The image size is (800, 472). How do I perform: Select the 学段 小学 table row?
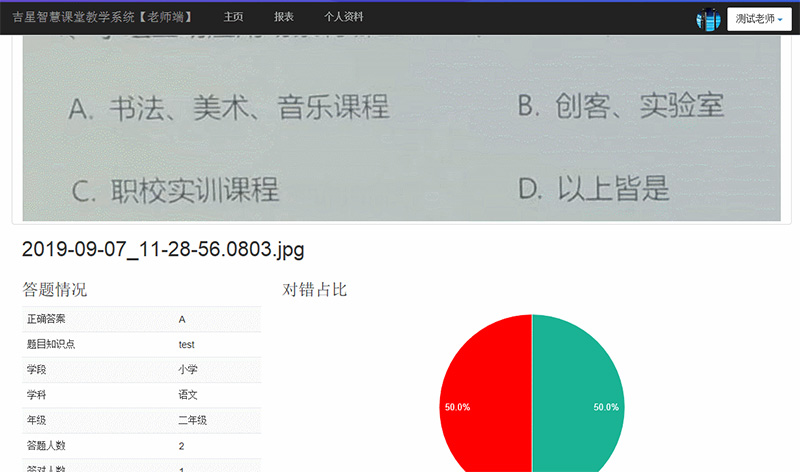(141, 370)
